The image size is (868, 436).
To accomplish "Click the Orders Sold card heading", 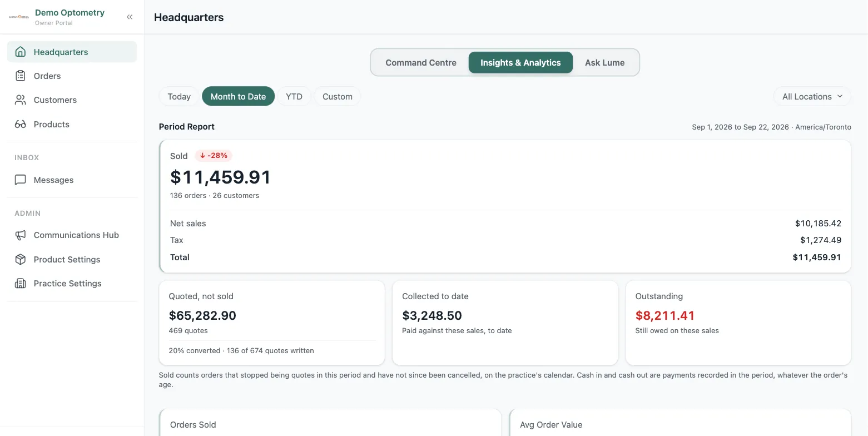I will pos(193,425).
